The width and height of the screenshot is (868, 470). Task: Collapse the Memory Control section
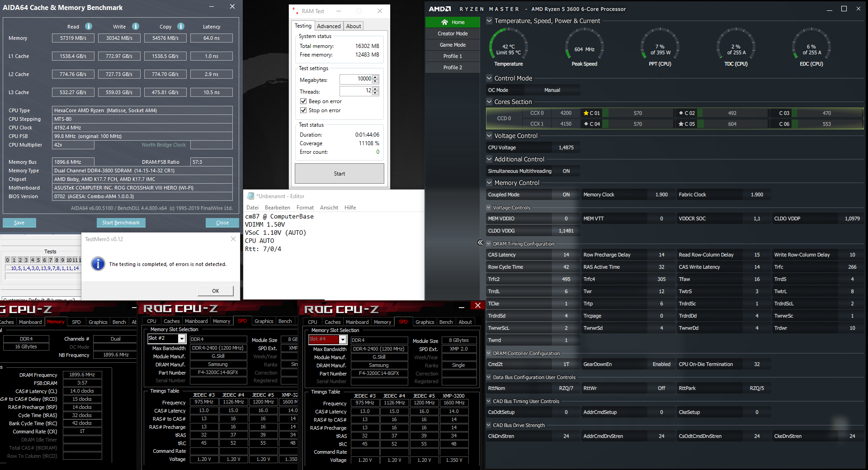pyautogui.click(x=489, y=183)
